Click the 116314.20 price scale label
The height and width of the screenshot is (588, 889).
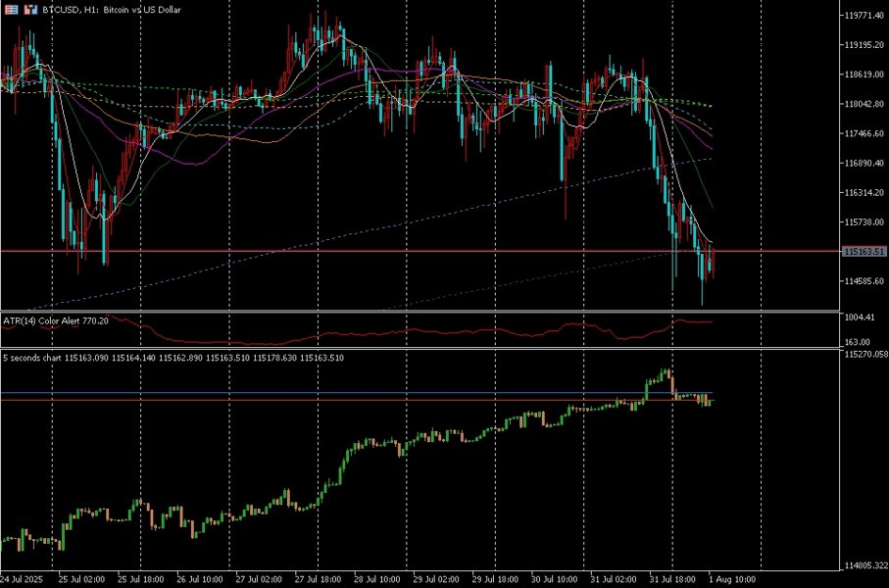(864, 192)
